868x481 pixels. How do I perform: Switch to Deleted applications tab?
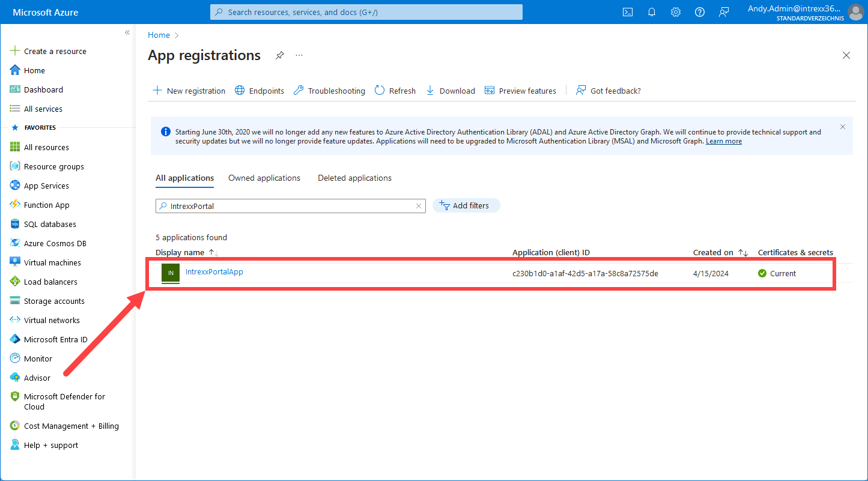(x=354, y=178)
